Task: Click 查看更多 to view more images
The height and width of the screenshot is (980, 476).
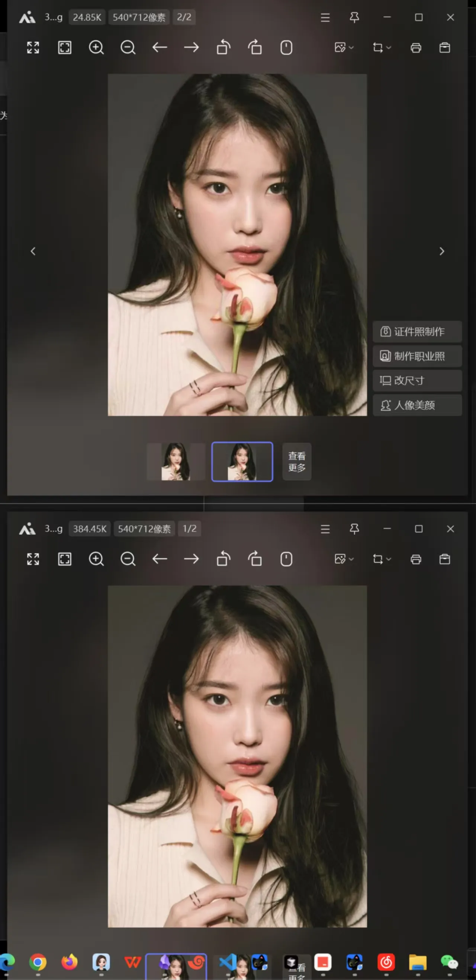Action: [x=297, y=462]
